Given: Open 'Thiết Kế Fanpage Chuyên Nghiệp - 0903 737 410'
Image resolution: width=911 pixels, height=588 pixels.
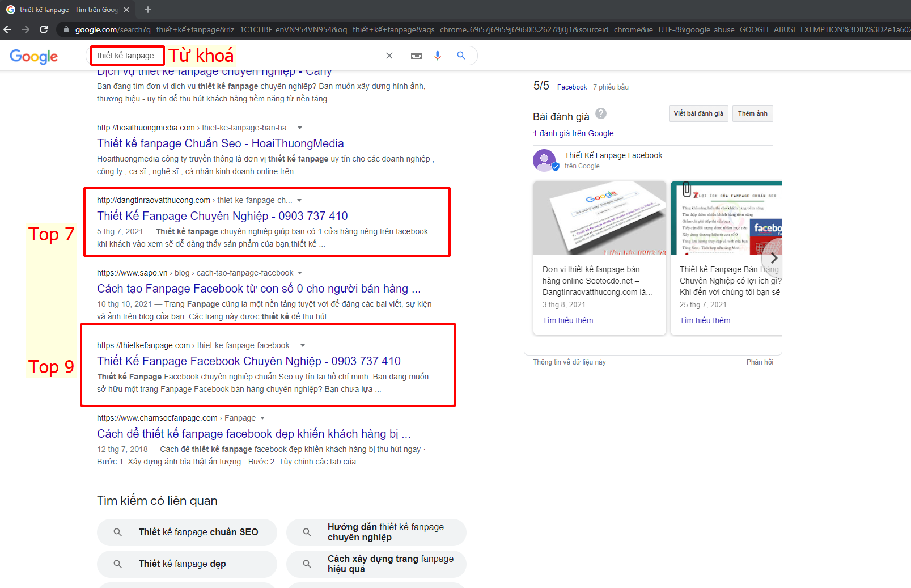Looking at the screenshot, I should point(222,216).
